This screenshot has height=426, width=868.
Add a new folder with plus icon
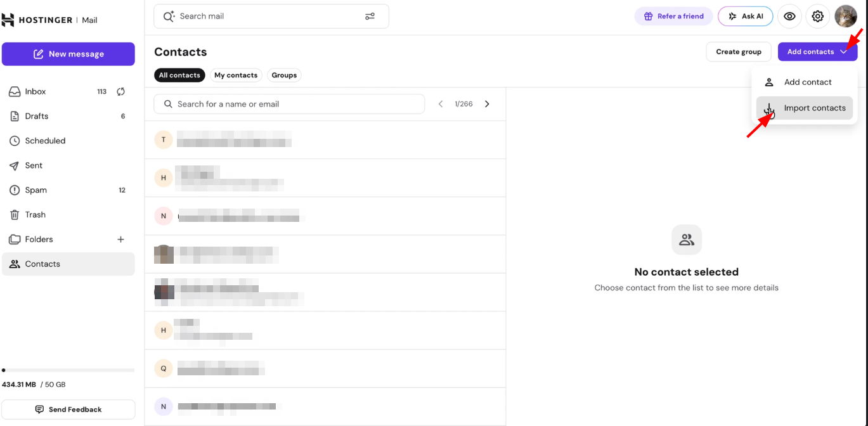(121, 240)
